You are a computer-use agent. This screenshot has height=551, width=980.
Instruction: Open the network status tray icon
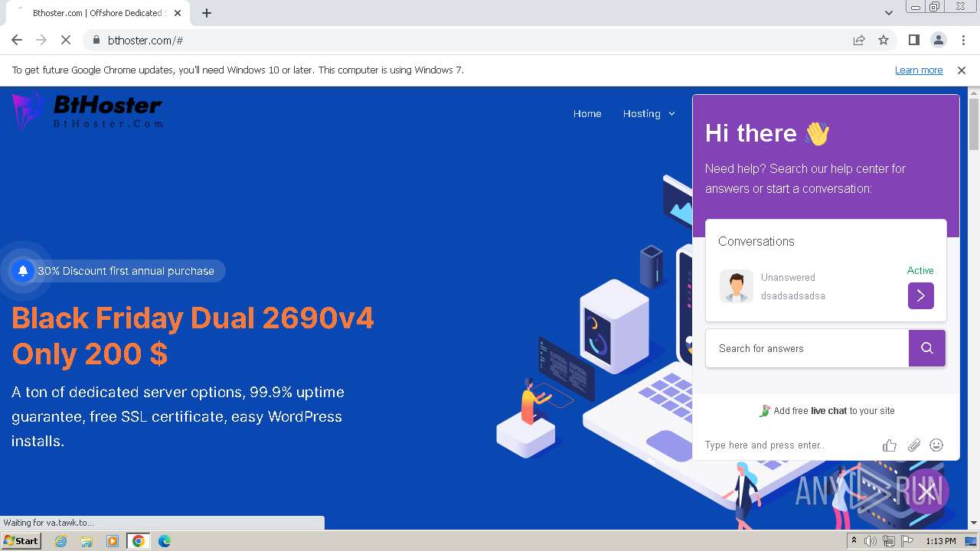[888, 541]
